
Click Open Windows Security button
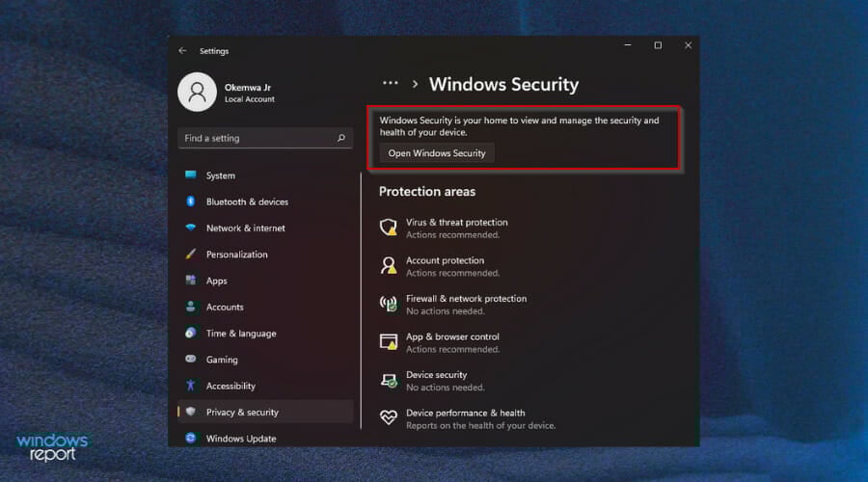[x=437, y=153]
